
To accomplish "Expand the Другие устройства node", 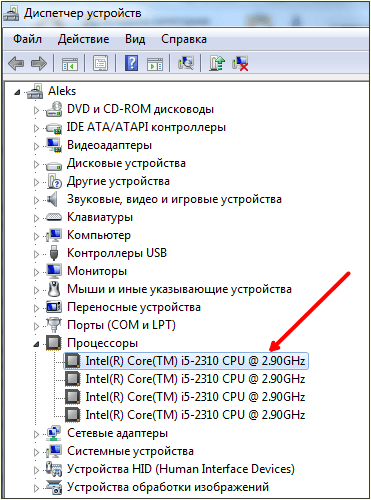I will coord(36,182).
